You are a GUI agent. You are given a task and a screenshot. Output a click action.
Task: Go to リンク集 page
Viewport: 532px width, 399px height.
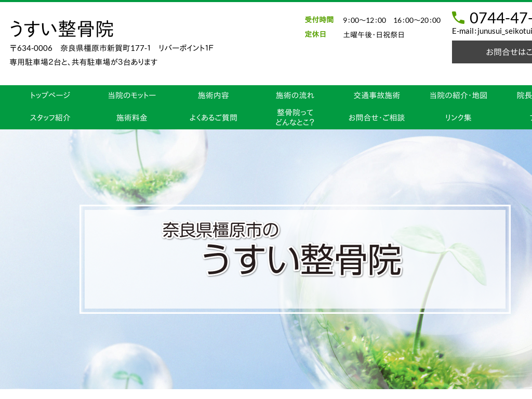click(458, 118)
